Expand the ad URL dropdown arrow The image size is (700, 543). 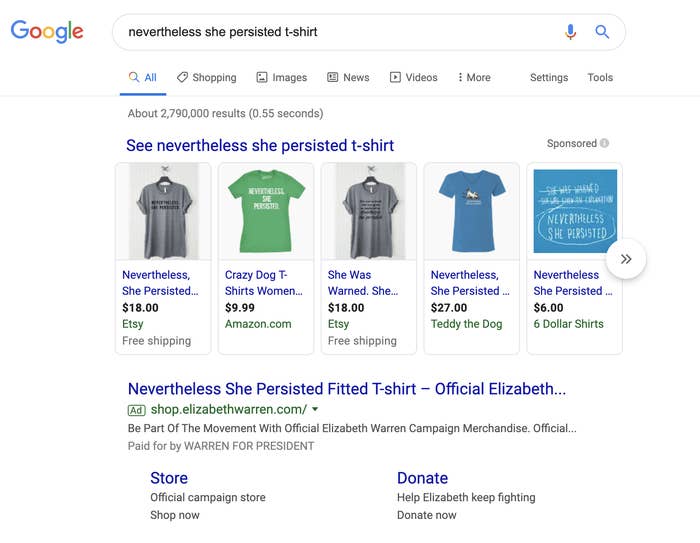315,409
